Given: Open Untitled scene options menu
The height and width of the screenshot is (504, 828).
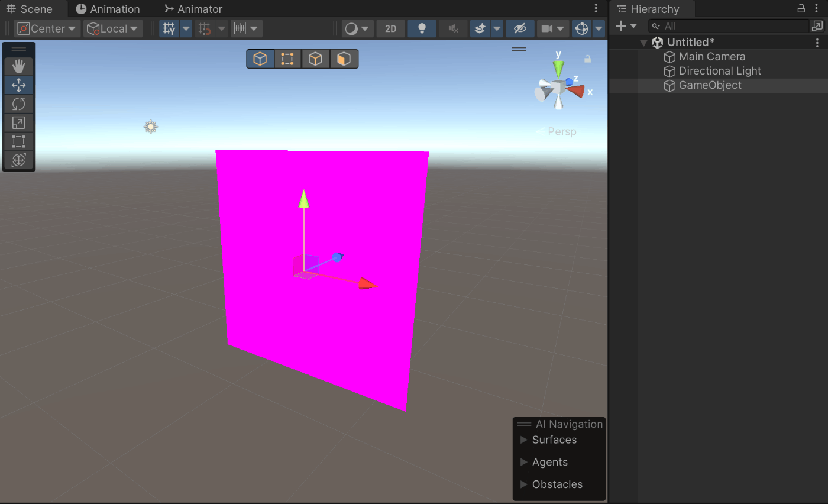Looking at the screenshot, I should (817, 43).
